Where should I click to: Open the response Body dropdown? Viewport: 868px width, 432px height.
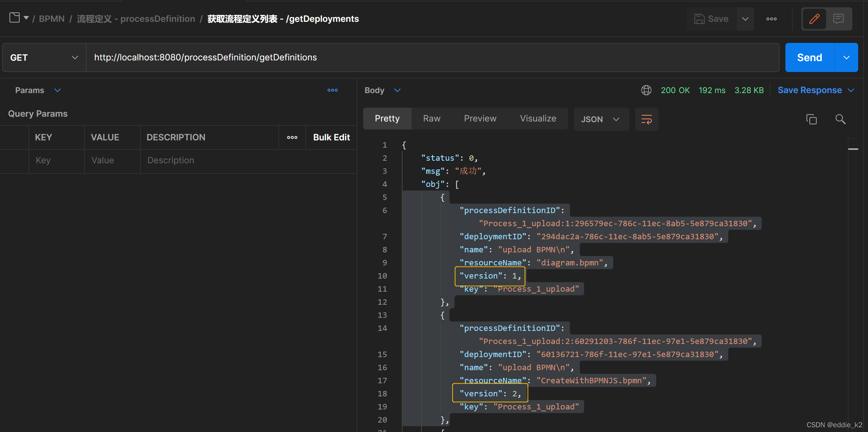383,90
